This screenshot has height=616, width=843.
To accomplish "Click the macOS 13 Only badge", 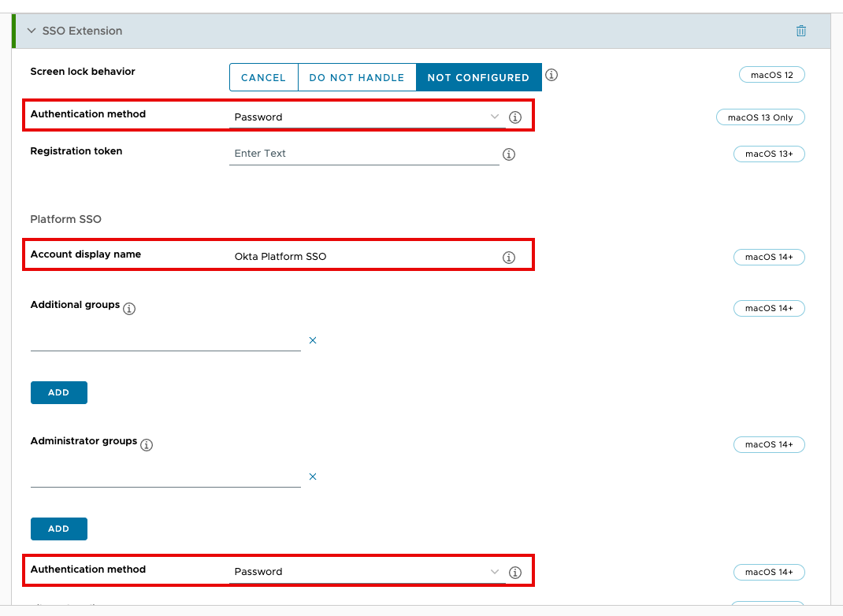I will click(759, 117).
